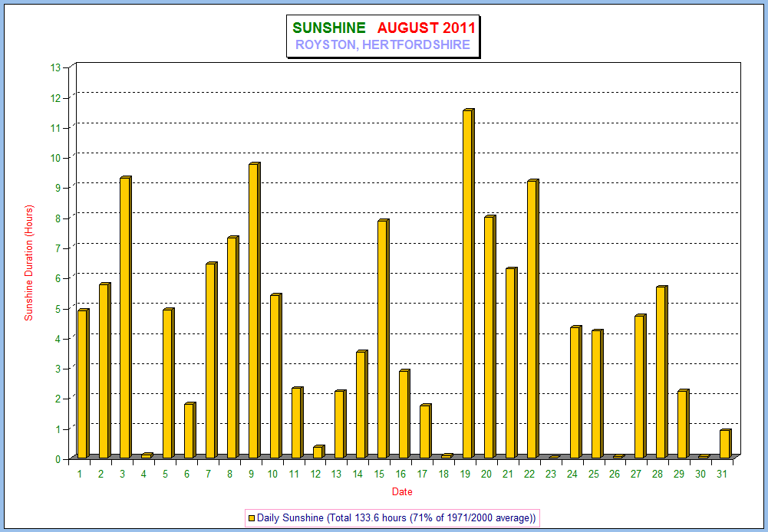Image resolution: width=768 pixels, height=532 pixels.
Task: Select the 'SUNSHINE' word in the chart title
Action: point(329,28)
